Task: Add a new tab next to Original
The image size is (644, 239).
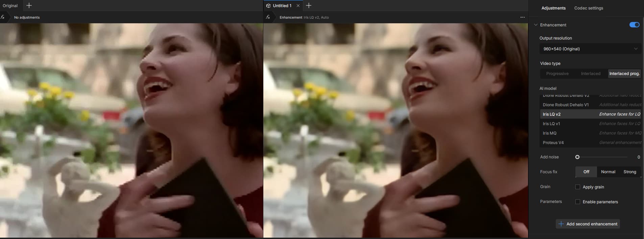Action: (x=29, y=5)
